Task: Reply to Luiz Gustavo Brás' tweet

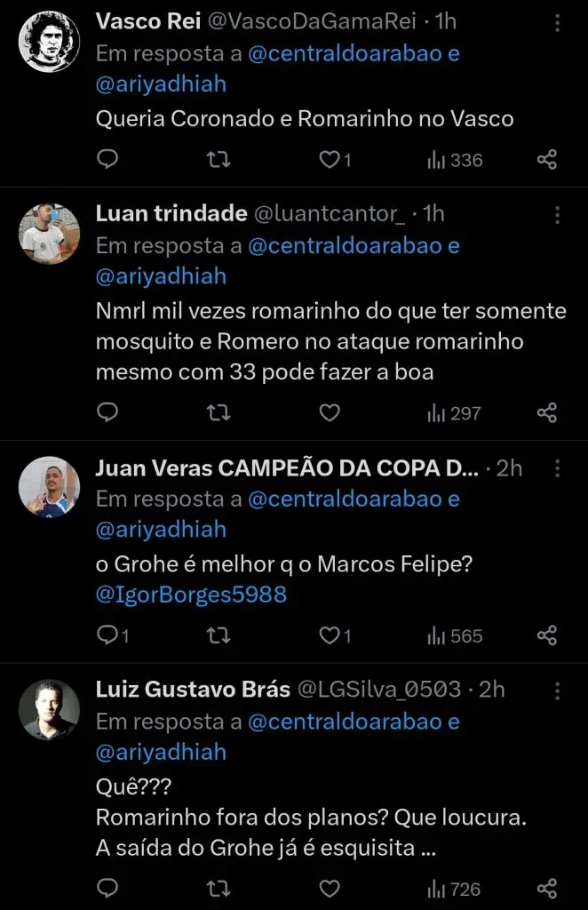Action: 107,888
